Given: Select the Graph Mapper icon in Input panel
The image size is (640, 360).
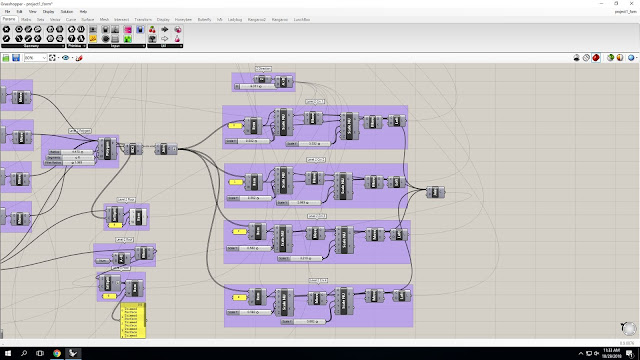Looking at the screenshot, I should pos(115,29).
